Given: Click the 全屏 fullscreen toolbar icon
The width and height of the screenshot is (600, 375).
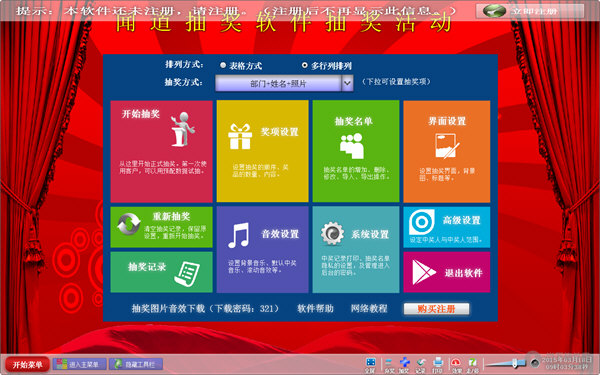Looking at the screenshot, I should point(370,364).
